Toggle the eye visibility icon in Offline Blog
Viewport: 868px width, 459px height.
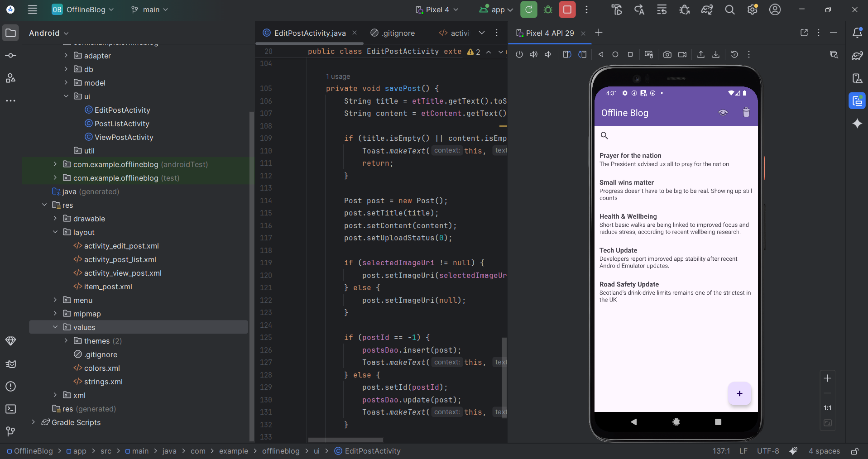[723, 113]
